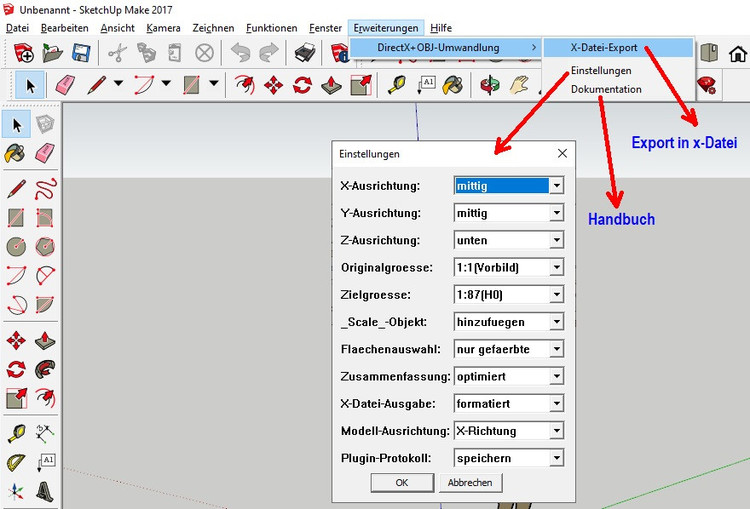This screenshot has width=750, height=509.
Task: Close the Einstellungen dialog with the X
Action: 562,154
